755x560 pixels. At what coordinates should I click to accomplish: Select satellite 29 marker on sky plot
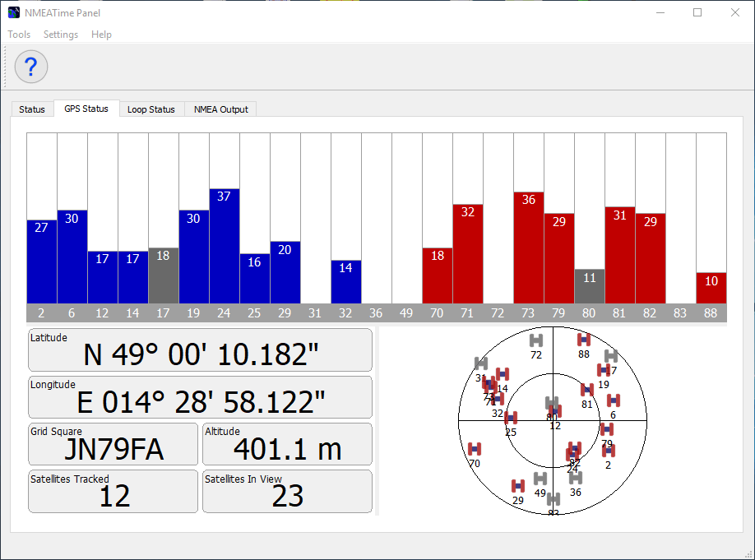[518, 486]
